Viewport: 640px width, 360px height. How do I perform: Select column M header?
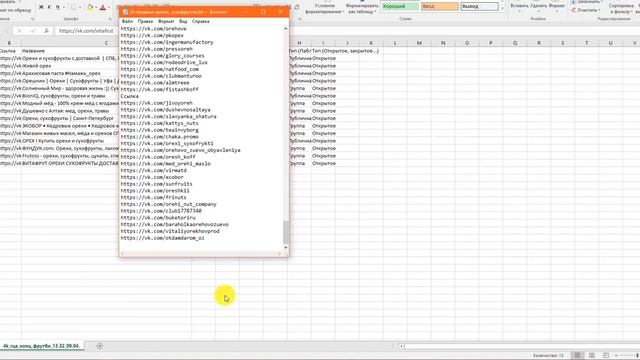click(x=419, y=43)
